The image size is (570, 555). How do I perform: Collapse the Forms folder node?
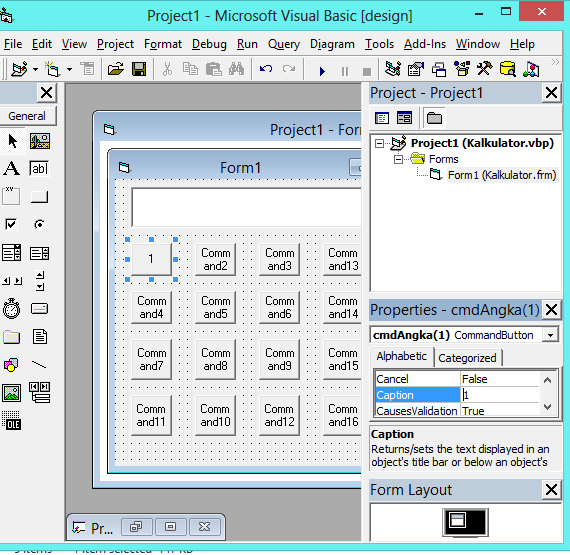[x=398, y=159]
